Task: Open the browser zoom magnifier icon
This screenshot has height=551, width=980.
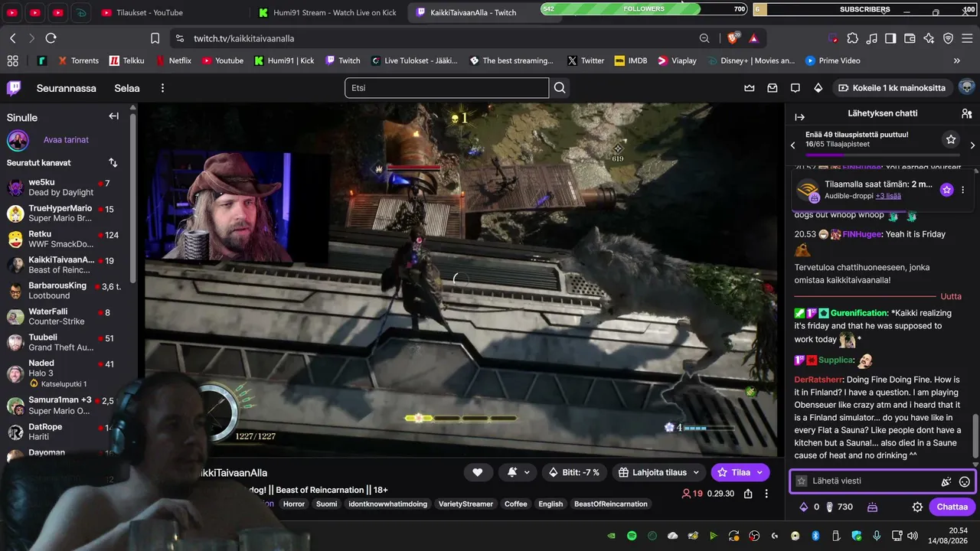Action: (704, 38)
